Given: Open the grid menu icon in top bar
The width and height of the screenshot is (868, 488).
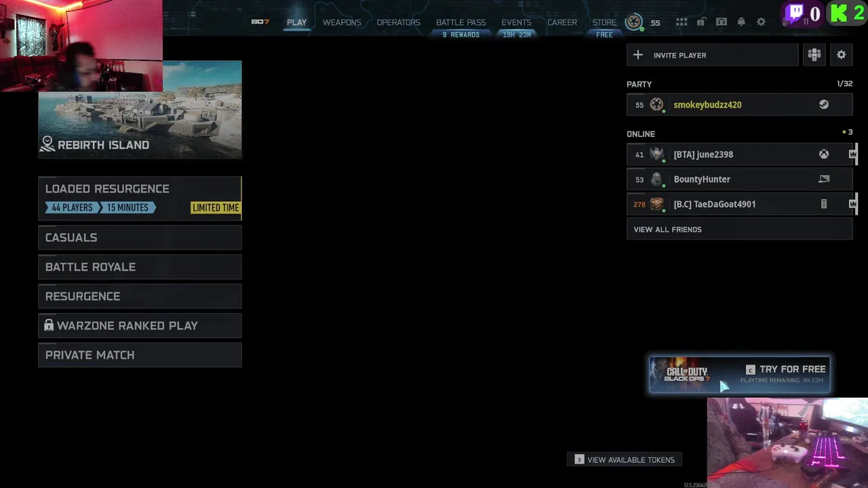Looking at the screenshot, I should coord(682,22).
